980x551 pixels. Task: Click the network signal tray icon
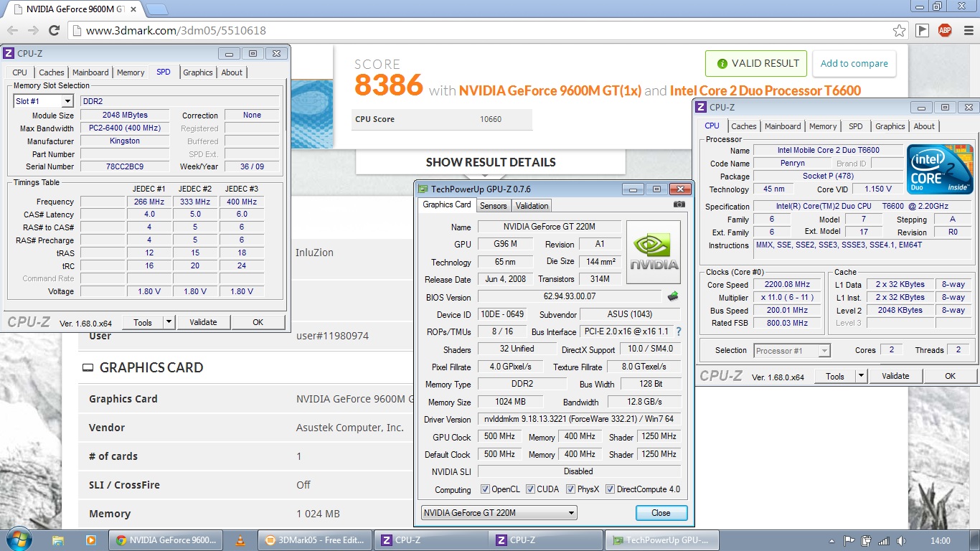(884, 541)
